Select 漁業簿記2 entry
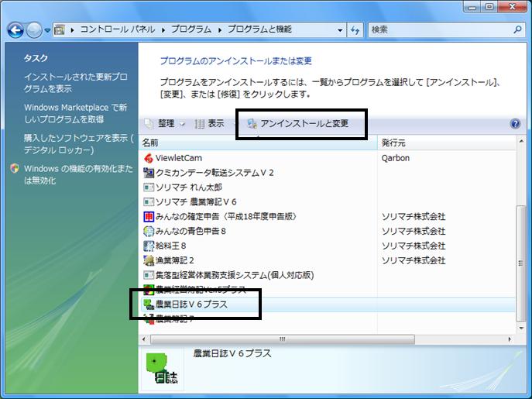 pyautogui.click(x=174, y=260)
